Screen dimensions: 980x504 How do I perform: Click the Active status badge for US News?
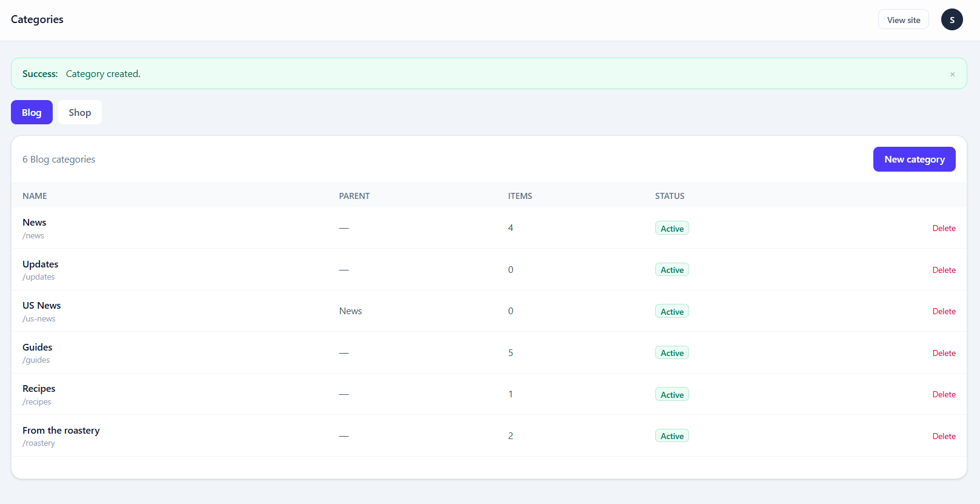(672, 311)
